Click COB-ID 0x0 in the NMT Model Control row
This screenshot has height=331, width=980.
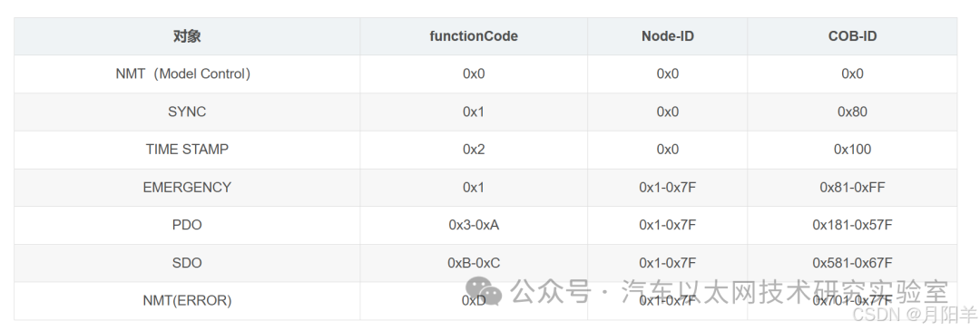point(852,73)
